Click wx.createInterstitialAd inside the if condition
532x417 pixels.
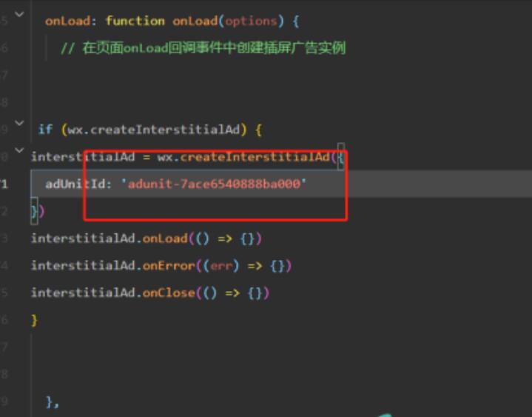(x=154, y=130)
